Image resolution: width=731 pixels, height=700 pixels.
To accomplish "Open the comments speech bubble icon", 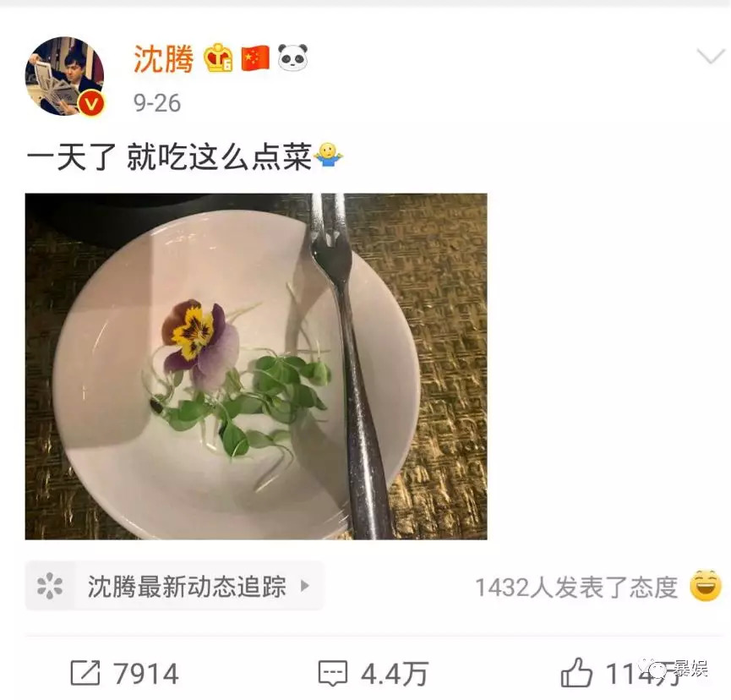I will pyautogui.click(x=333, y=674).
